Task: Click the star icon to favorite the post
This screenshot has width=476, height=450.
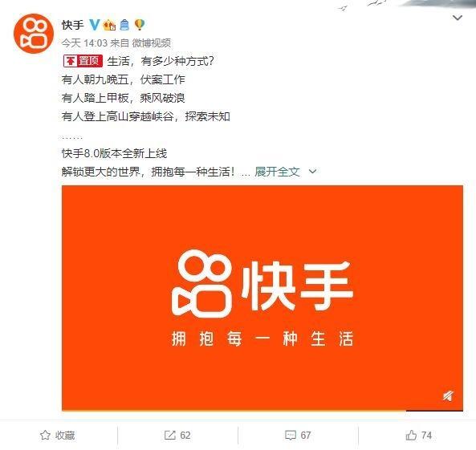Action: pos(45,435)
